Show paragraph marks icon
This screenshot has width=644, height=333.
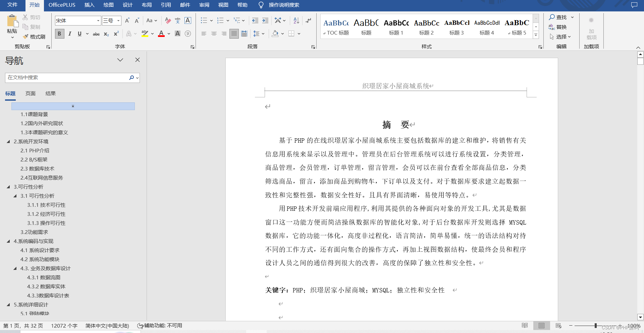tap(309, 20)
